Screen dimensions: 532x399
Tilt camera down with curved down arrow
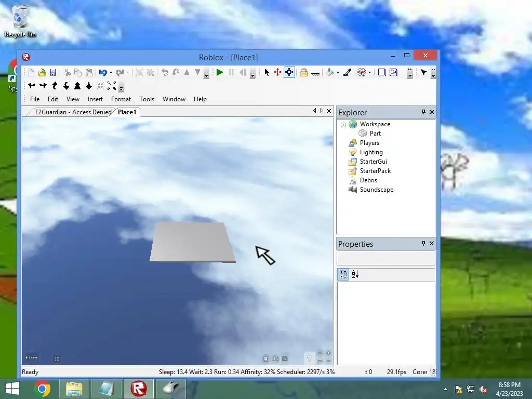66,86
